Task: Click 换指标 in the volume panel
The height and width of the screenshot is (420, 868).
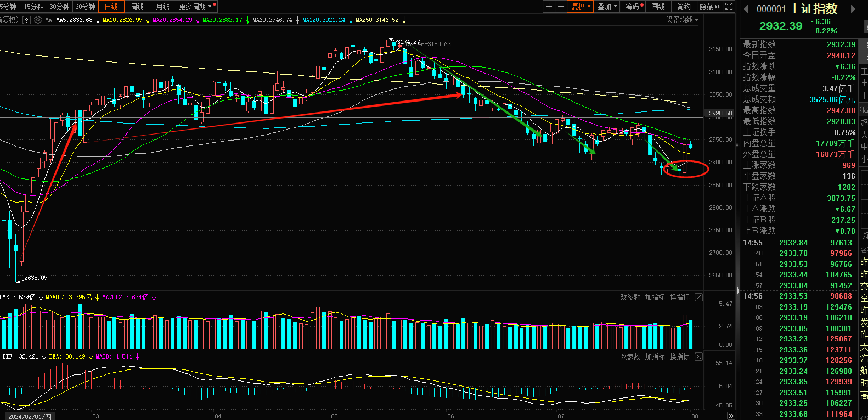Action: (x=679, y=297)
